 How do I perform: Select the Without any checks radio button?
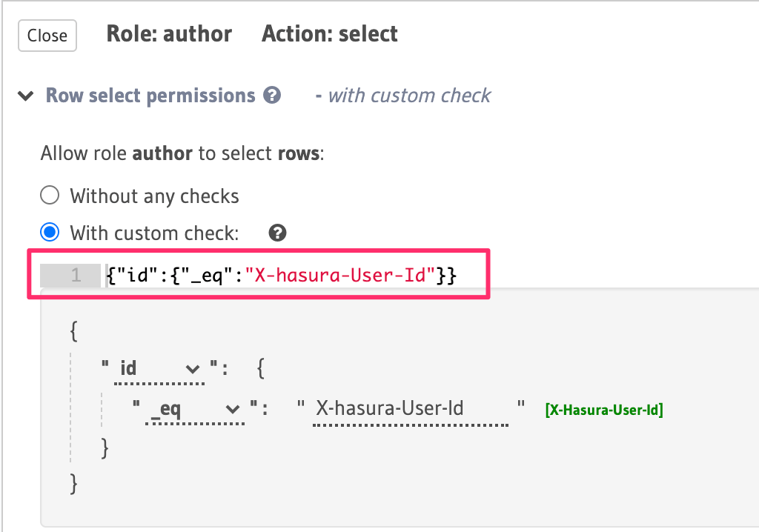coord(50,196)
